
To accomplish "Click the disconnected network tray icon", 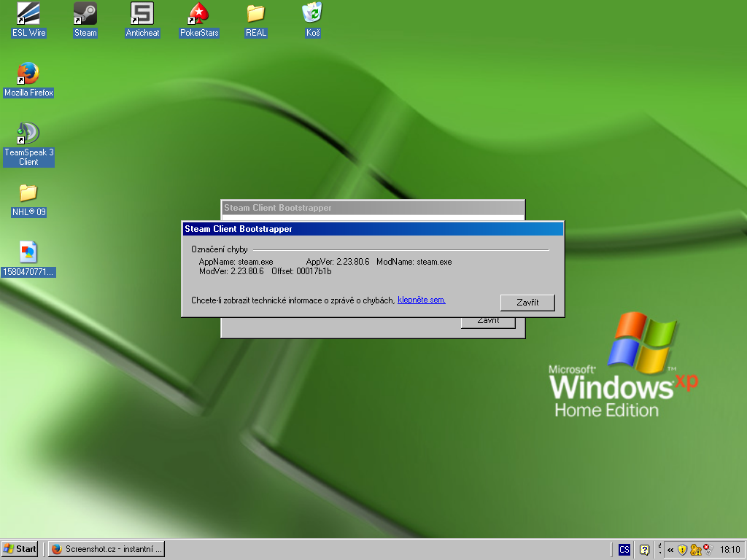I will click(708, 550).
